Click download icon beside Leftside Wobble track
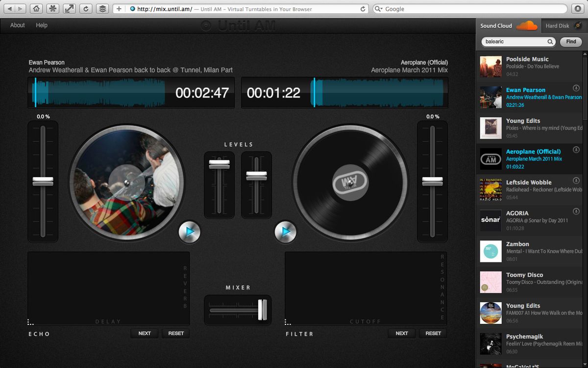Image resolution: width=588 pixels, height=368 pixels. 576,181
